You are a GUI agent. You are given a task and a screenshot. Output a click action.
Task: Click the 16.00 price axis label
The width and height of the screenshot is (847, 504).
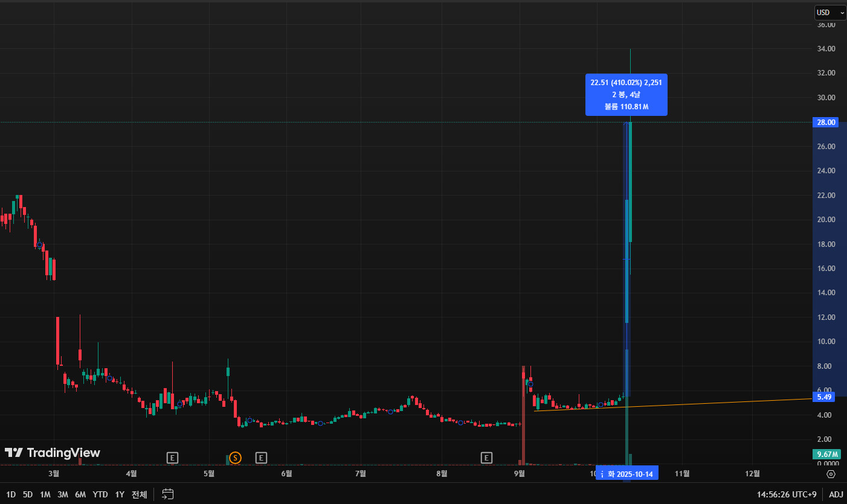pos(826,269)
